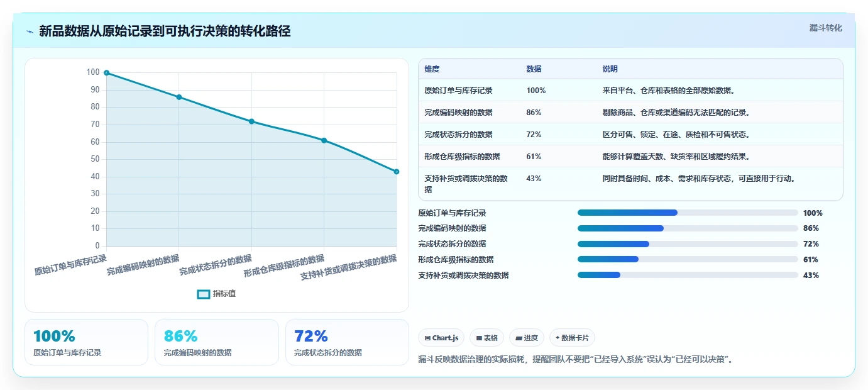Click the chart data point at 61
The image size is (868, 390).
324,140
